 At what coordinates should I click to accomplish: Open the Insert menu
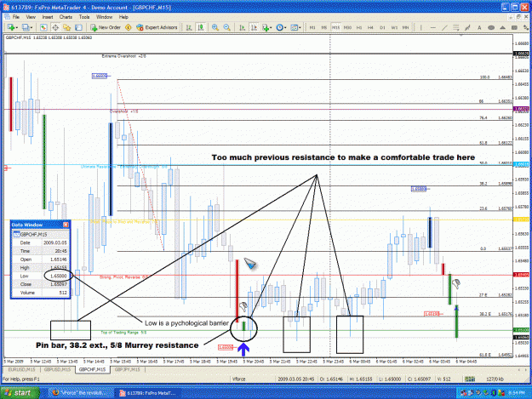pyautogui.click(x=48, y=17)
